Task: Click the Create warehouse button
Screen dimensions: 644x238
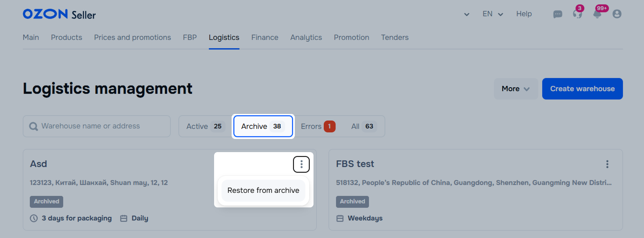Action: [x=583, y=89]
